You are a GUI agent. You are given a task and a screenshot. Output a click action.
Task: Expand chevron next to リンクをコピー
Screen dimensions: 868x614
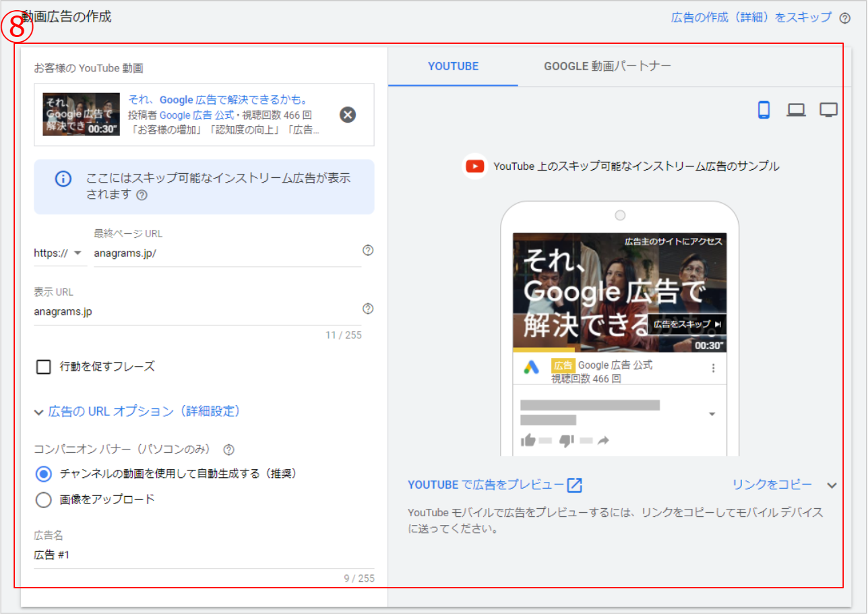coord(832,485)
